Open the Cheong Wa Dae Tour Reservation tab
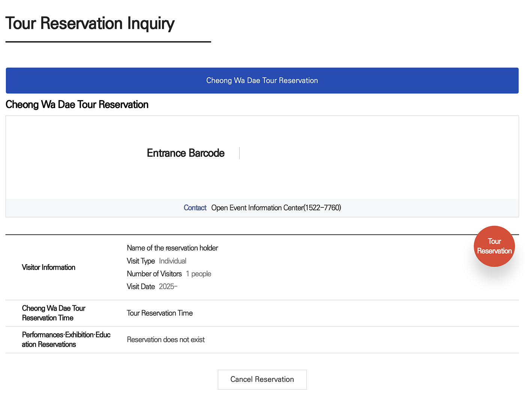The image size is (525, 420). click(262, 81)
